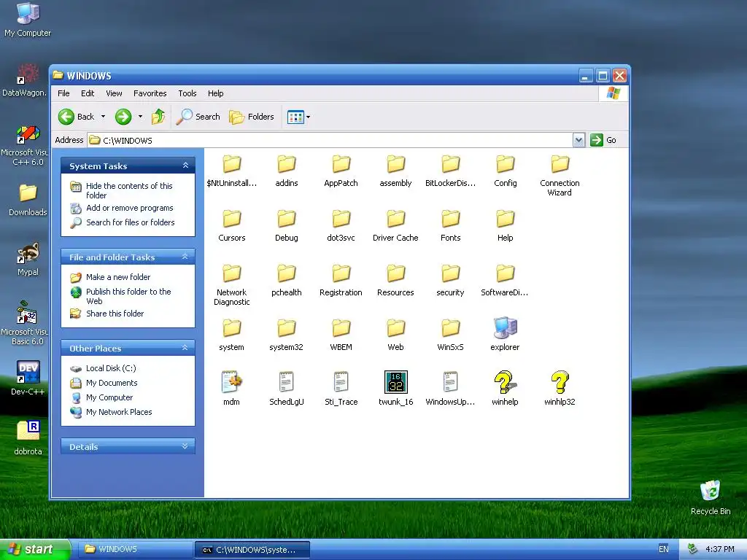747x560 pixels.
Task: Click the C:\WINDOWS address field
Action: click(330, 140)
